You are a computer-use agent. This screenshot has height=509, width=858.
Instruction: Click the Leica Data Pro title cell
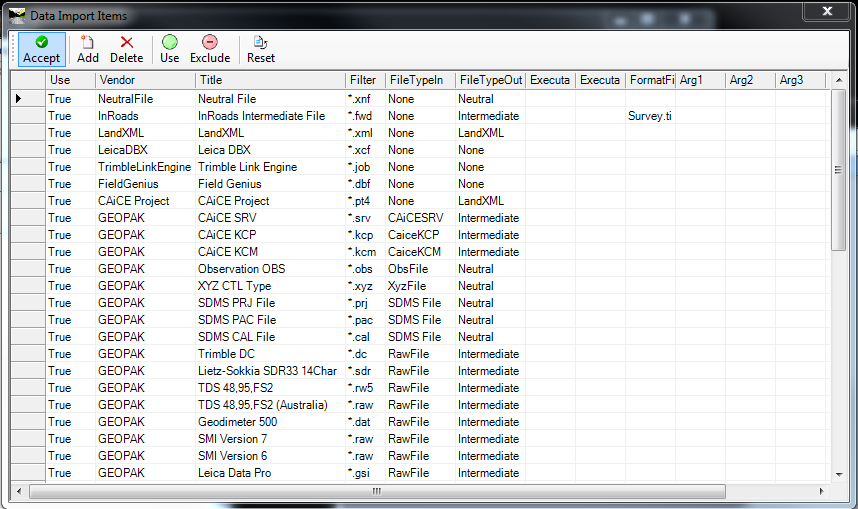tap(270, 472)
